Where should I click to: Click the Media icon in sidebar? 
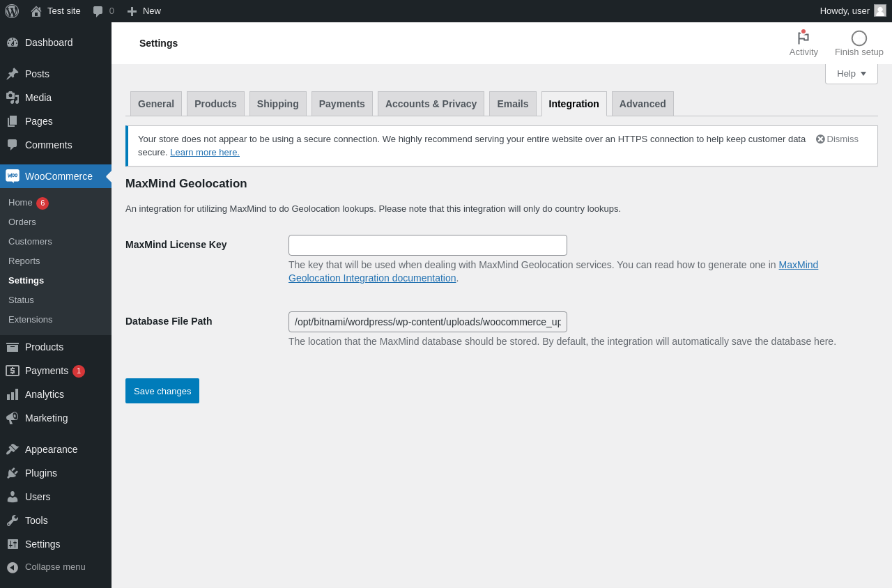point(13,98)
